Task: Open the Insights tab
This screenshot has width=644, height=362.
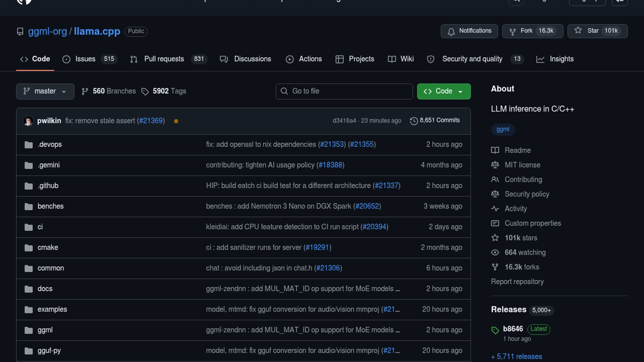Action: pyautogui.click(x=561, y=59)
